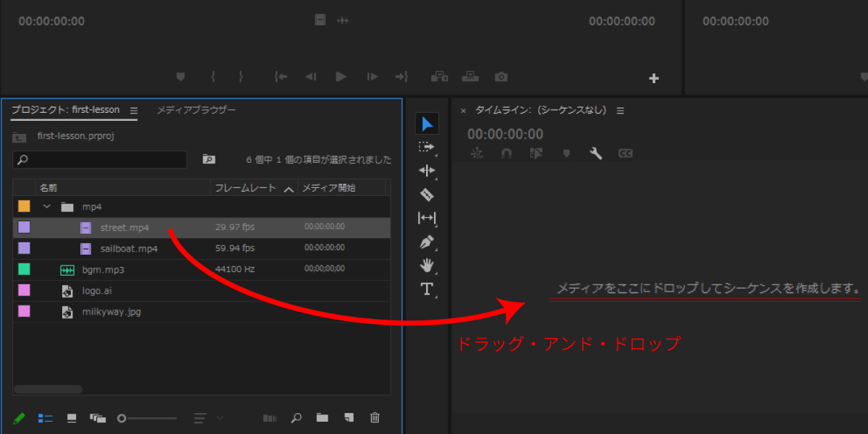Step back one frame in Source monitor
The image size is (868, 434).
(x=310, y=77)
